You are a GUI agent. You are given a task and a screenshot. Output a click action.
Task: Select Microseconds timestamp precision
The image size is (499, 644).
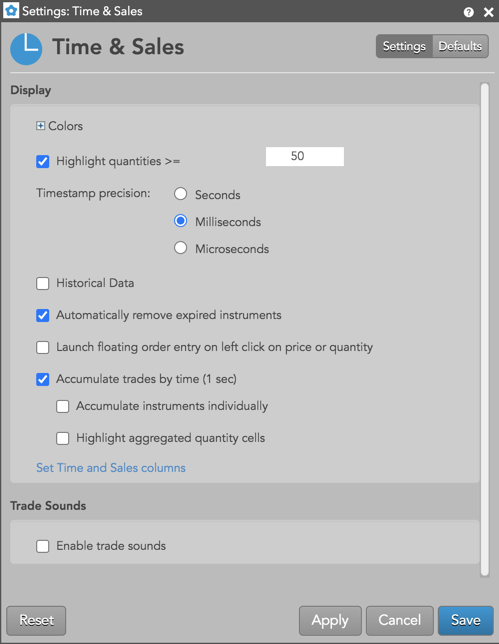point(181,248)
